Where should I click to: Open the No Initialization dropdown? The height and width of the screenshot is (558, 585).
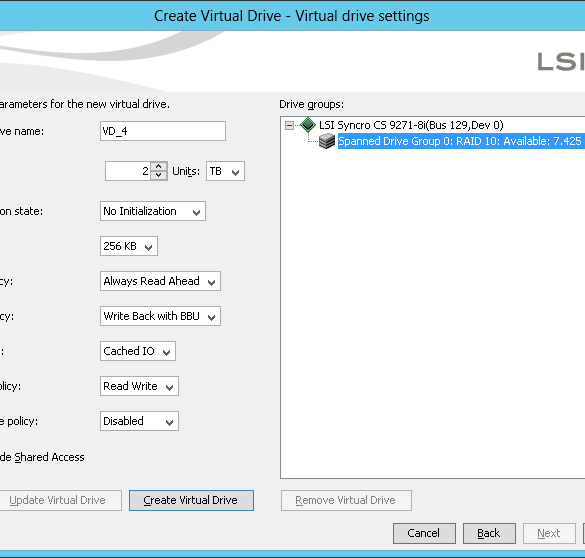point(153,211)
